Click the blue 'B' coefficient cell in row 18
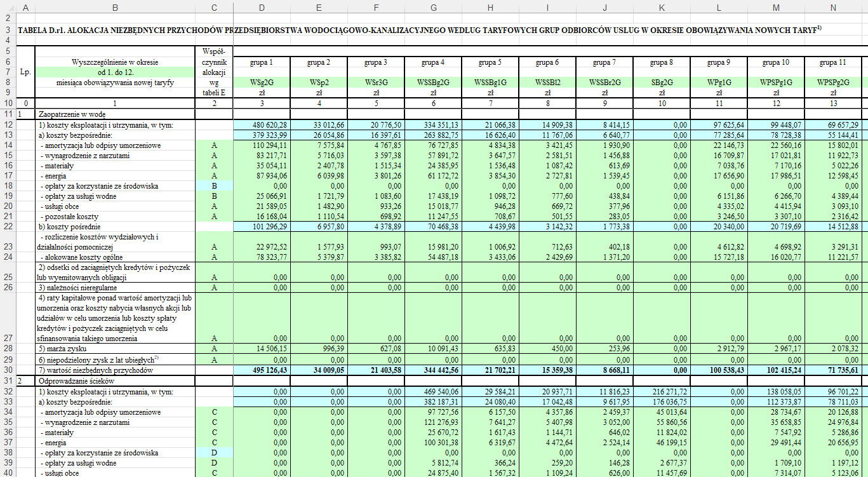This screenshot has height=477, width=868. click(214, 185)
